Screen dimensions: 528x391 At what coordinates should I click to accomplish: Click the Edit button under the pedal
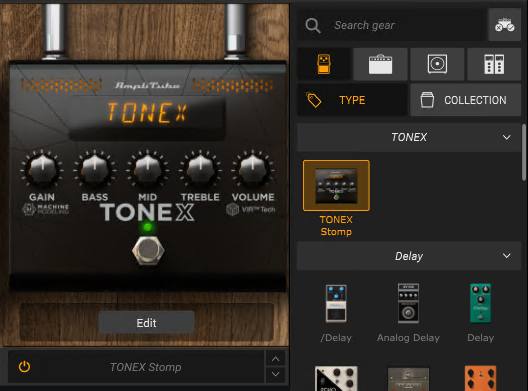pyautogui.click(x=146, y=323)
